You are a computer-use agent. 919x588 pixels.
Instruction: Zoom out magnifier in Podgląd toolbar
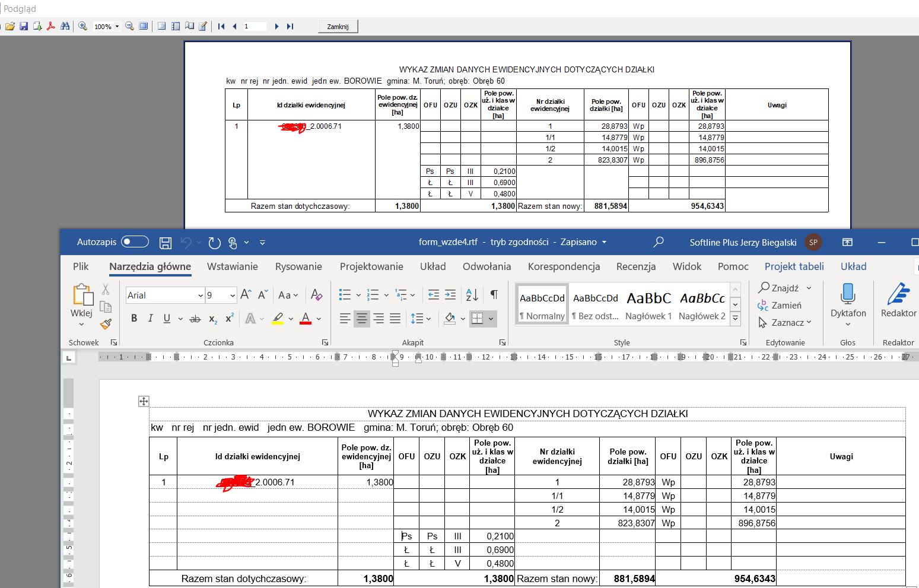click(x=129, y=26)
